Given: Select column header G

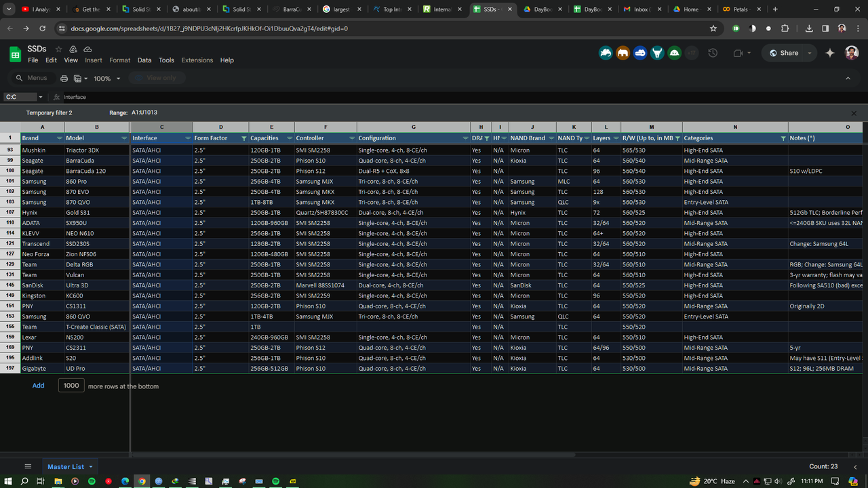Looking at the screenshot, I should (414, 127).
